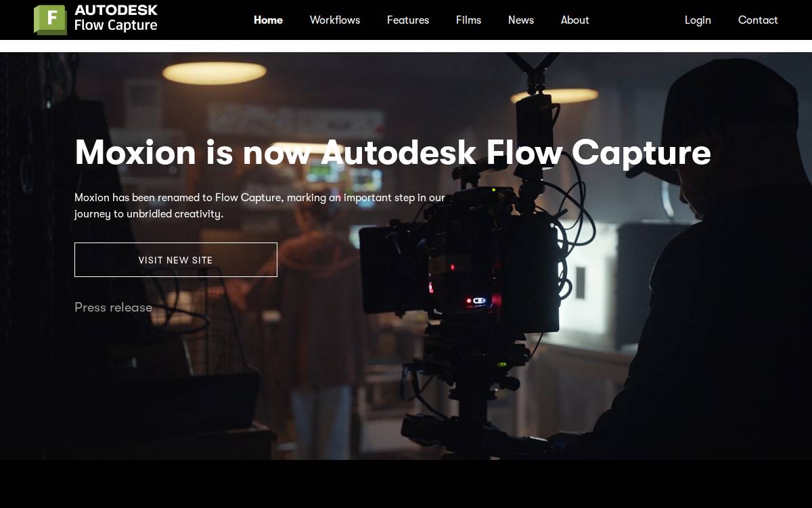812x508 pixels.
Task: Open the Features menu item
Action: (408, 20)
